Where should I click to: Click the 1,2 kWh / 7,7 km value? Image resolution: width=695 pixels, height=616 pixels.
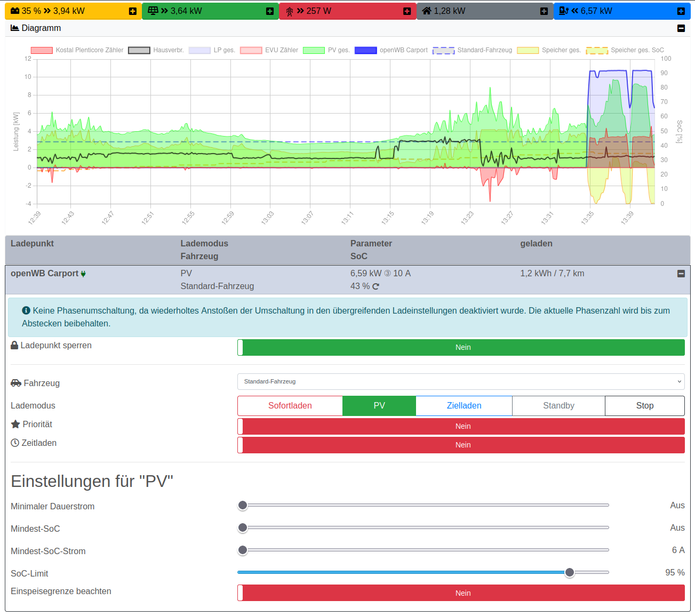pos(552,273)
